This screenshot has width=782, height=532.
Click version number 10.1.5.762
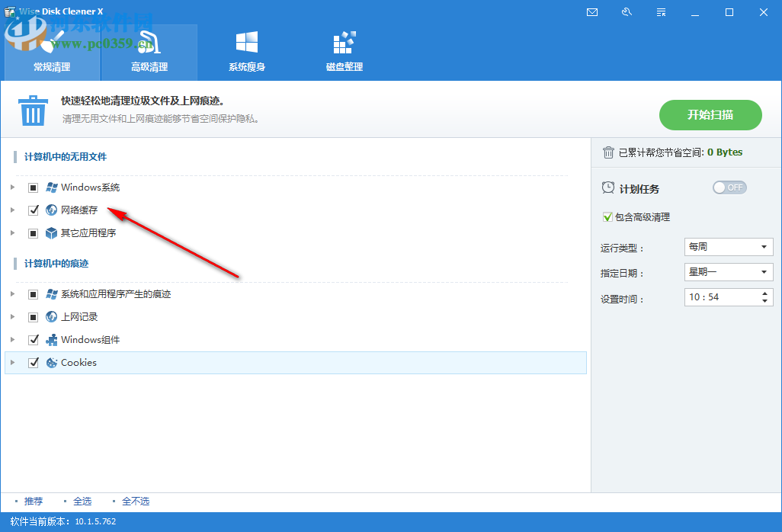pos(95,521)
